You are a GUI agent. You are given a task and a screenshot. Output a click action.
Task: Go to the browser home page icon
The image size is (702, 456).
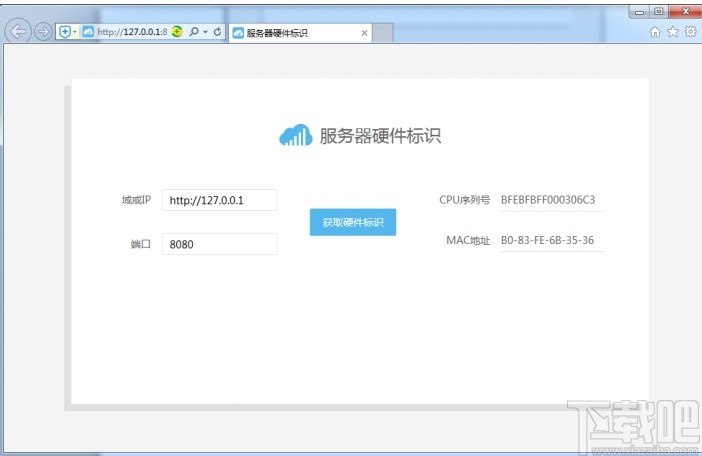655,32
